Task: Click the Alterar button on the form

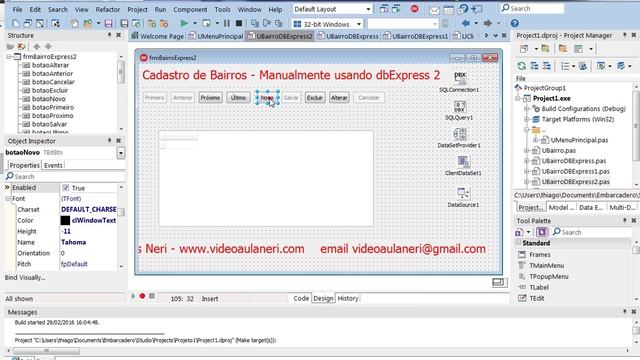Action: 339,98
